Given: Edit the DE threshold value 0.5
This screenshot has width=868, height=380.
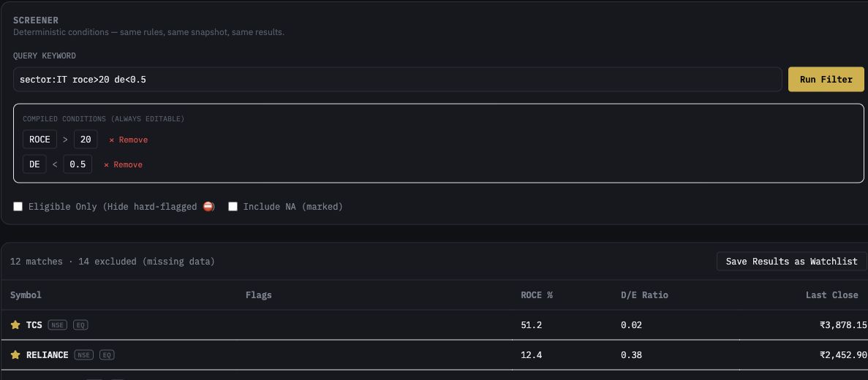Looking at the screenshot, I should 78,164.
